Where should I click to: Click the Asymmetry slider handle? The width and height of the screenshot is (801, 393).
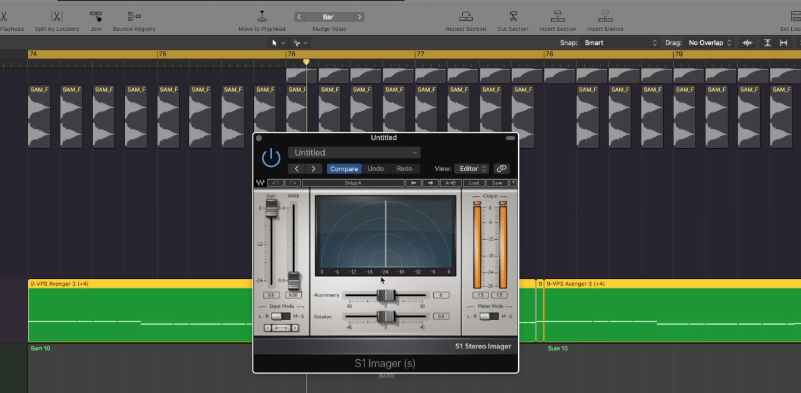pyautogui.click(x=386, y=295)
